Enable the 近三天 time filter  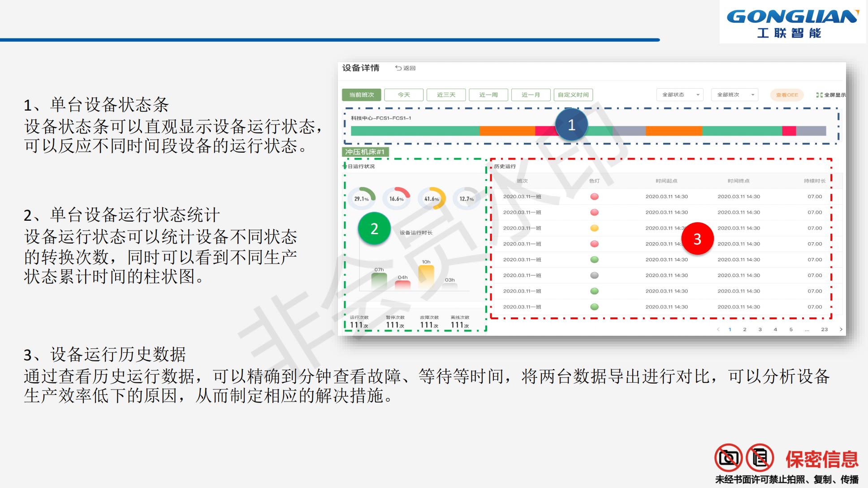point(446,94)
